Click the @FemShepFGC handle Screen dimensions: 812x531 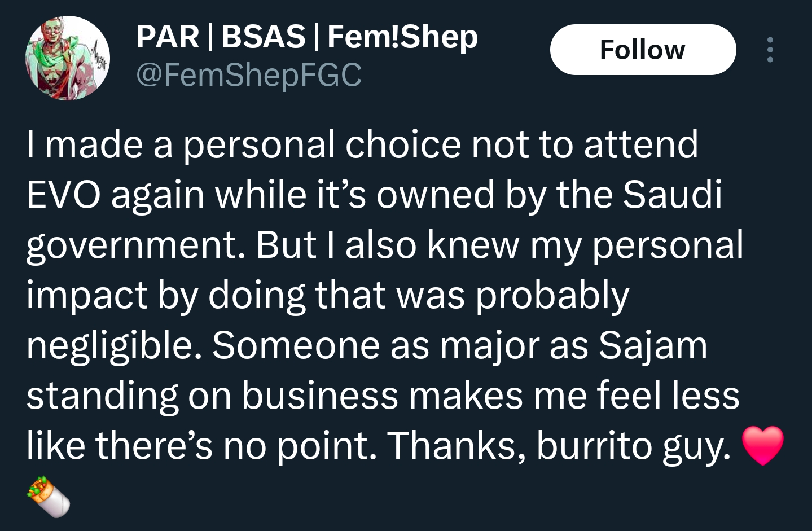click(249, 75)
